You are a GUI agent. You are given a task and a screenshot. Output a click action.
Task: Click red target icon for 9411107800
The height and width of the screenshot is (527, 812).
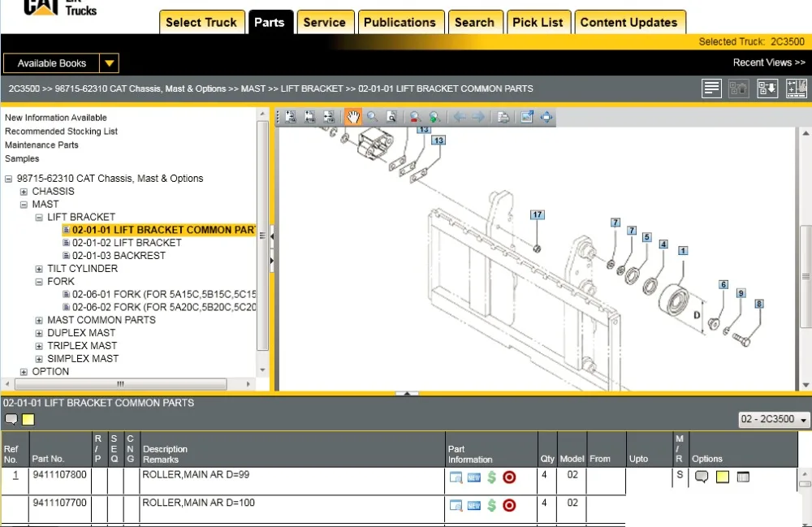pyautogui.click(x=509, y=477)
